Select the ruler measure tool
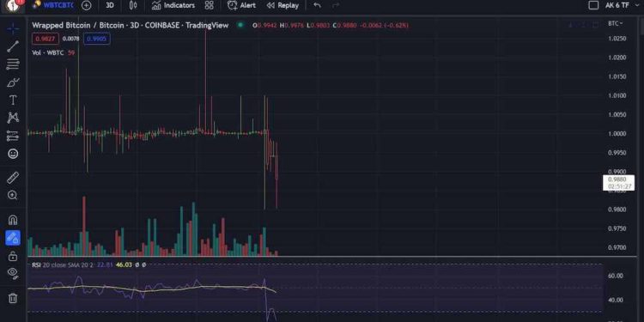Screen dimensions: 644x322 [13, 178]
